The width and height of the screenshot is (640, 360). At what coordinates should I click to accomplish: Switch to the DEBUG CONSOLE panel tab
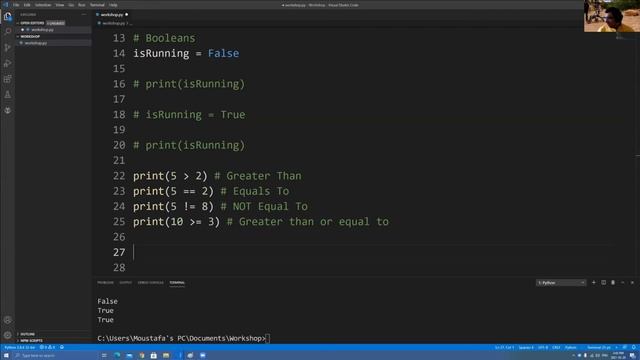tap(150, 282)
